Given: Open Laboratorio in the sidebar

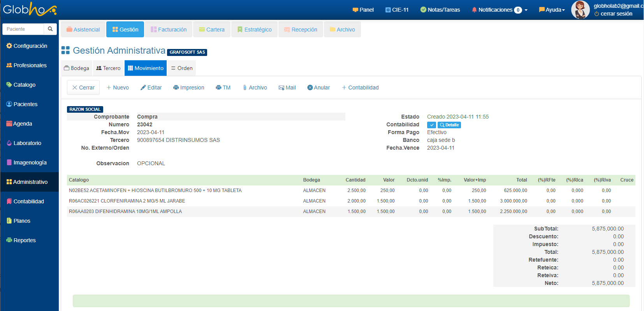Looking at the screenshot, I should pos(27,143).
